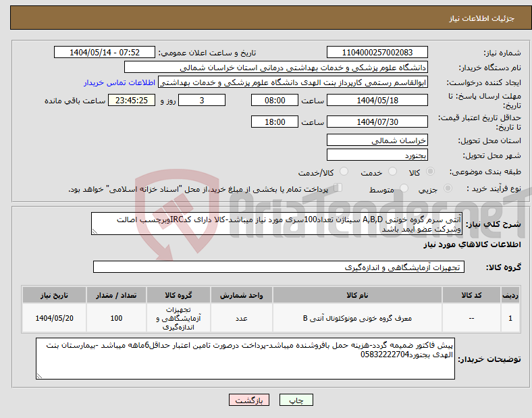The height and width of the screenshot is (418, 532).
Task: Click the resize handle of buyer notes textarea
Action: (39, 376)
